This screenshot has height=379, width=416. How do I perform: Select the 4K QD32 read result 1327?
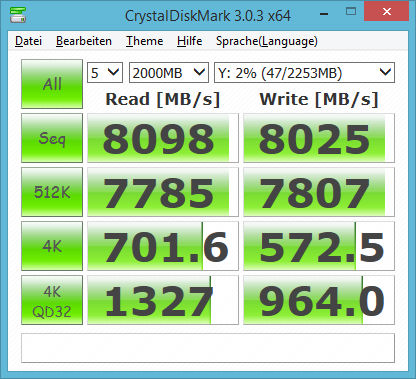tap(163, 300)
